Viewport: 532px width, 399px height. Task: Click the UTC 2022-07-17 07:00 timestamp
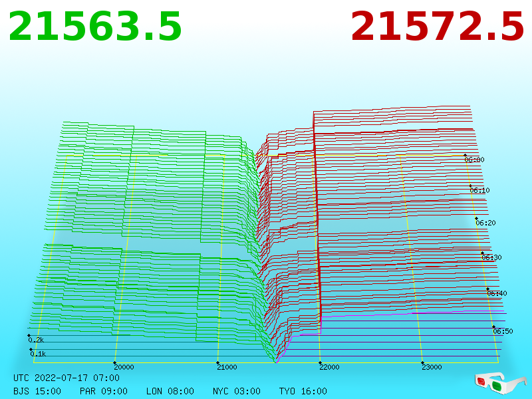66,378
